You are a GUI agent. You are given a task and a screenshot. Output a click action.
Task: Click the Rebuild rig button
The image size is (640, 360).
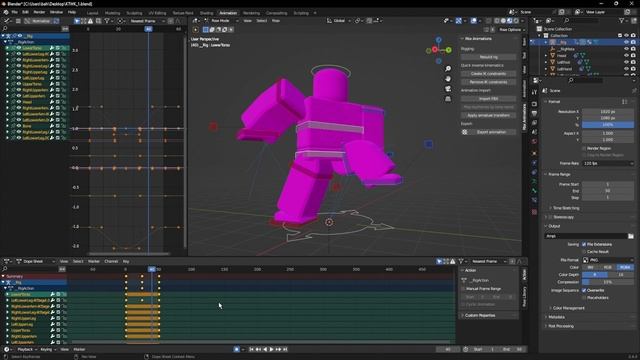click(489, 57)
